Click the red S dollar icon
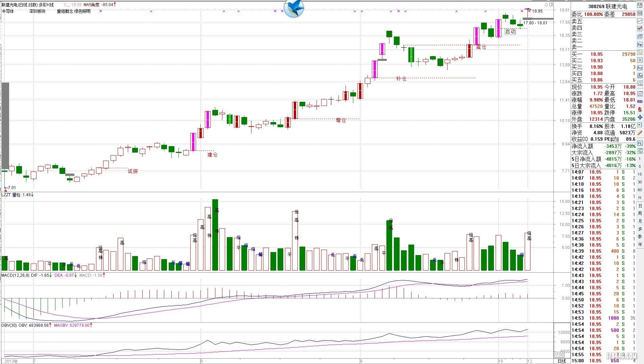The height and width of the screenshot is (364, 644). (640, 109)
